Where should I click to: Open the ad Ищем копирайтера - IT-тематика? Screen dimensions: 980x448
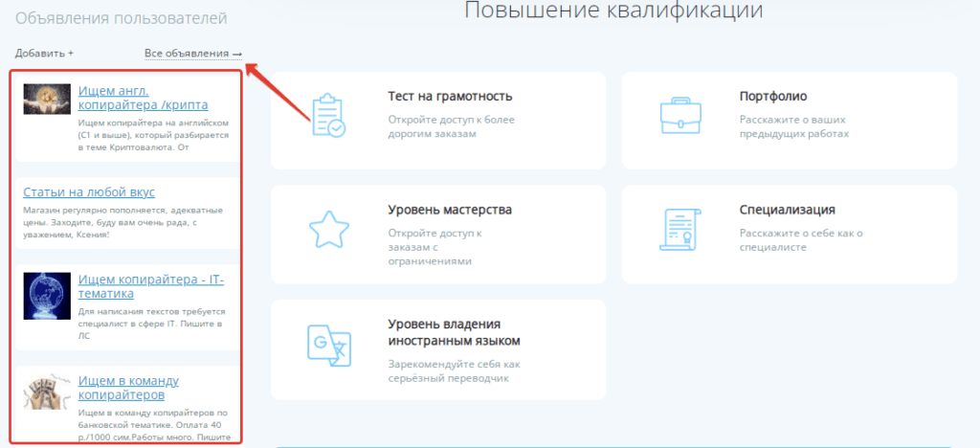(150, 287)
